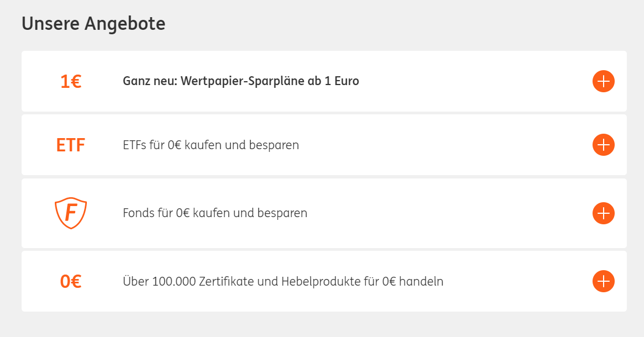
Task: Click "ETFs für 0€ kaufen und besparen" text
Action: [211, 145]
